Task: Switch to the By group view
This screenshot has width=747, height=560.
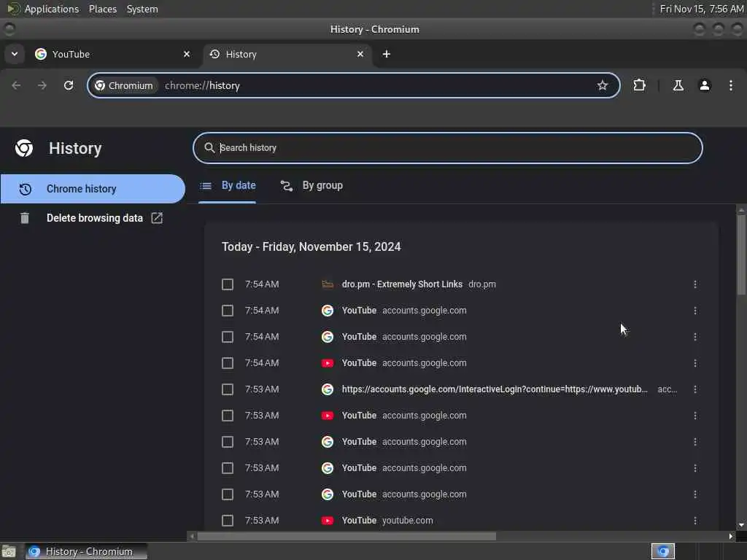Action: pyautogui.click(x=311, y=185)
